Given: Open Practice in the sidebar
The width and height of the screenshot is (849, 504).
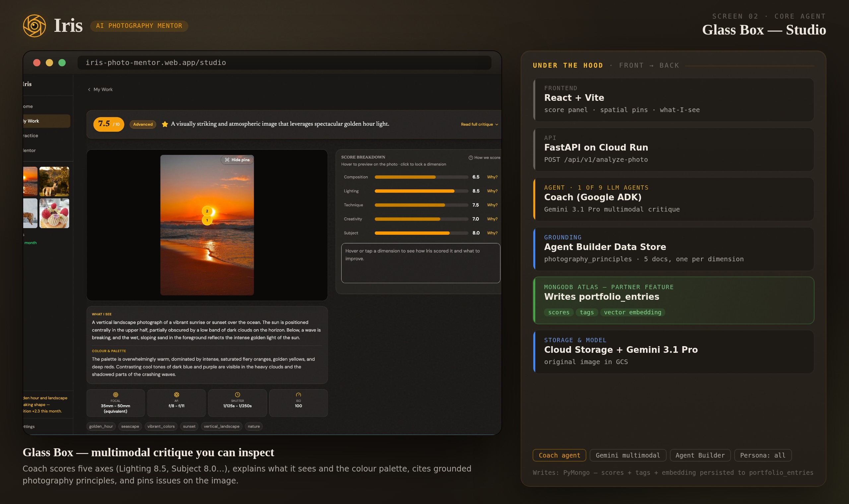Looking at the screenshot, I should (x=46, y=136).
